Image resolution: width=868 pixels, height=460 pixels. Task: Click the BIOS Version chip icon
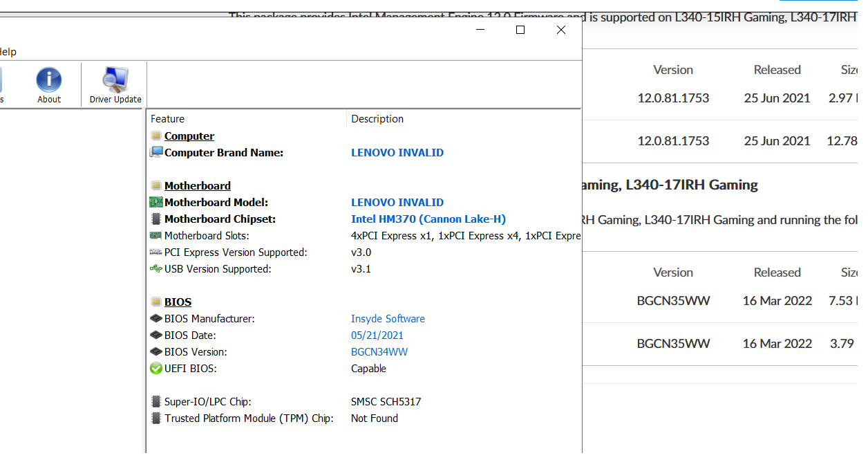point(156,351)
